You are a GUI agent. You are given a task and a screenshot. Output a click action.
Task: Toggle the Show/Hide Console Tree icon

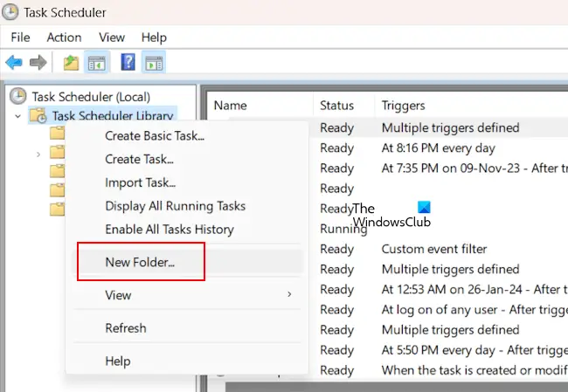point(96,63)
